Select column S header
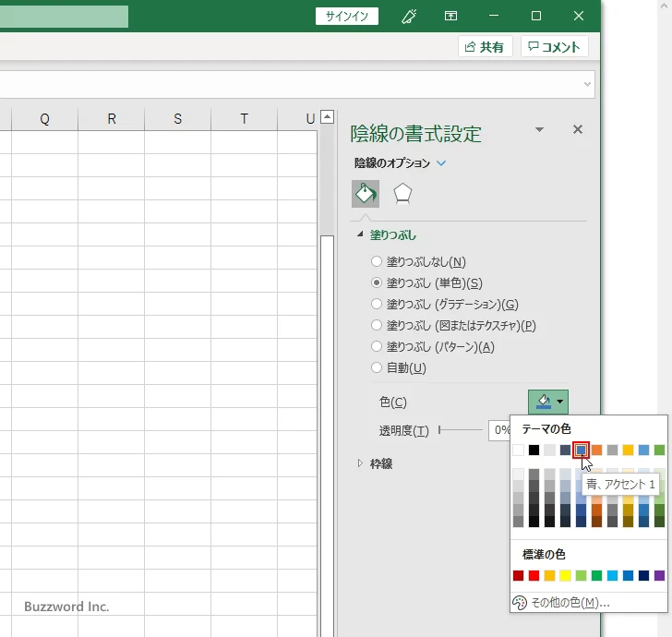The height and width of the screenshot is (637, 672). point(178,119)
